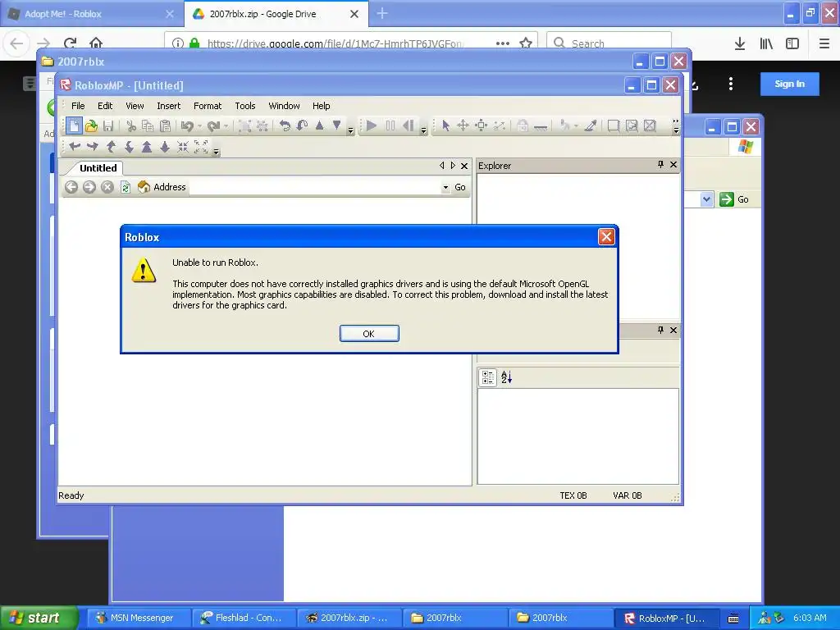Switch to Fleshlad conversation taskbar item
This screenshot has height=630, width=840.
(244, 618)
